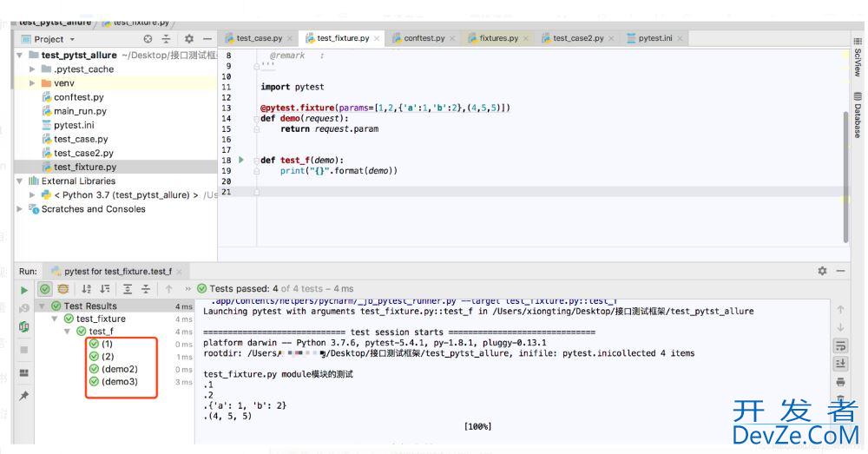The width and height of the screenshot is (868, 454).
Task: Fold the demo function at line 14
Action: 257,118
